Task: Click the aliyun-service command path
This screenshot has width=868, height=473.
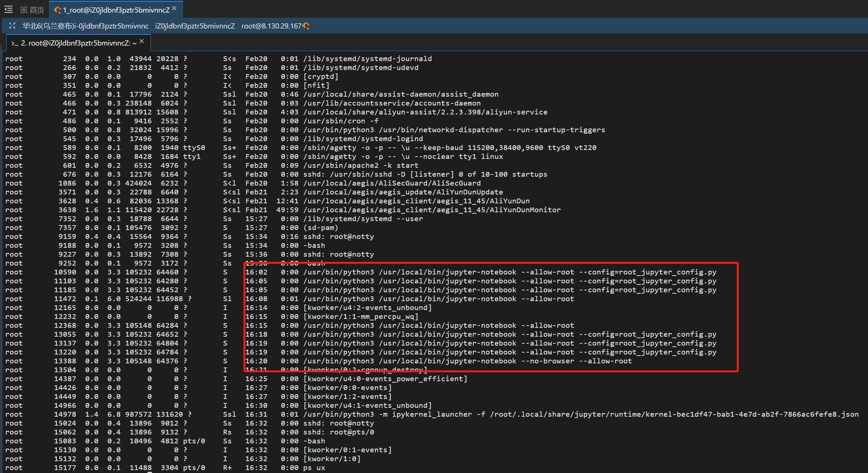Action: 425,112
